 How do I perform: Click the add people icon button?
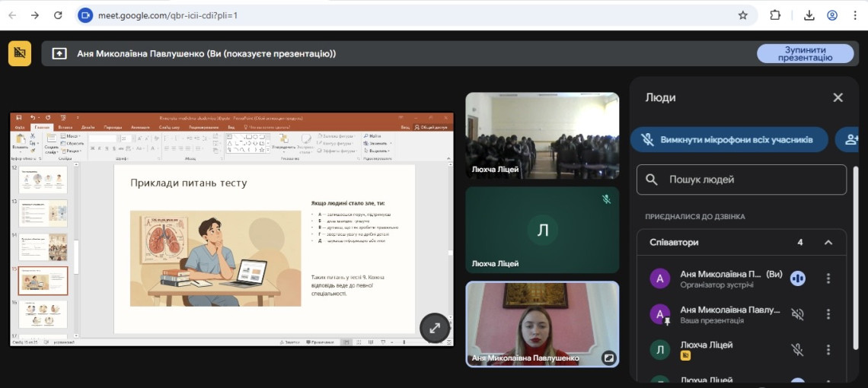(x=850, y=139)
